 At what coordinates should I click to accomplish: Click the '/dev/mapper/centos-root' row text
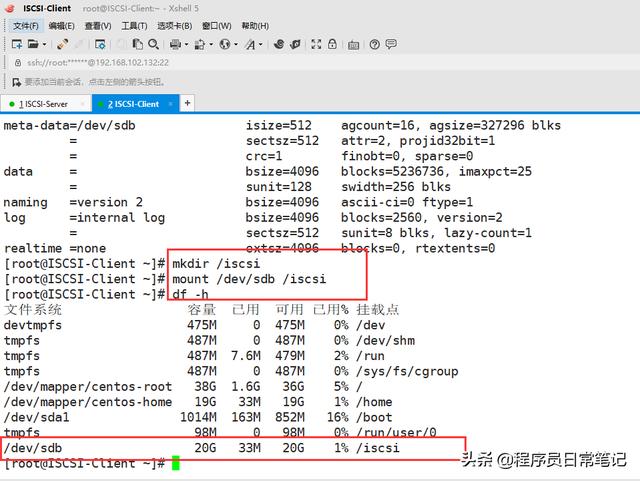click(88, 387)
